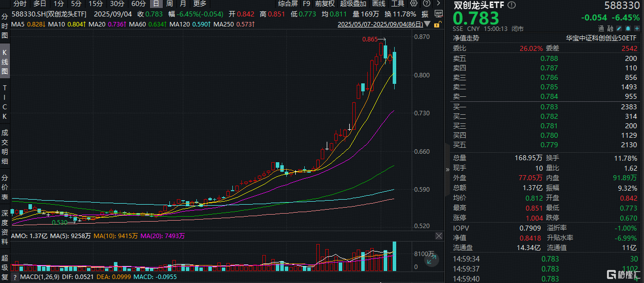
Task: Open the 综合屏 view
Action: click(288, 3)
